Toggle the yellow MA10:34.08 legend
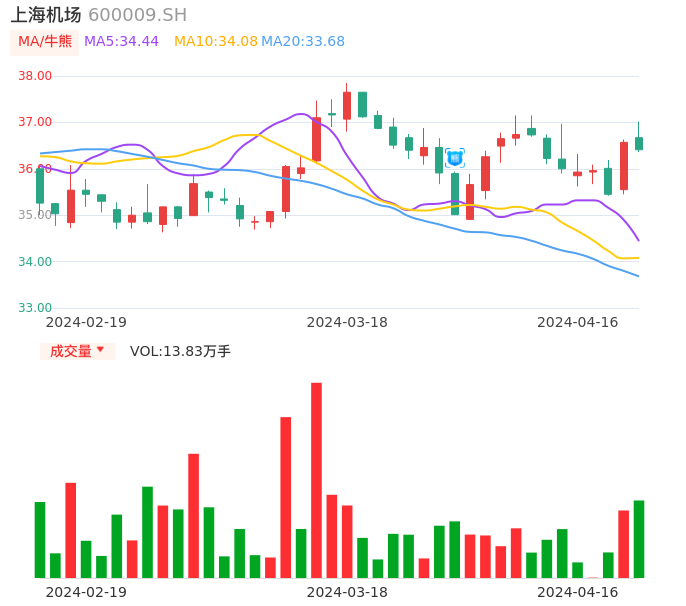 point(216,42)
